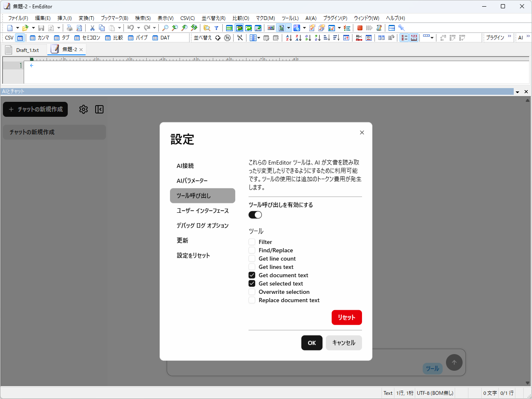Click the pushpin icon on the toolbar
The width and height of the screenshot is (532, 399).
(x=401, y=28)
